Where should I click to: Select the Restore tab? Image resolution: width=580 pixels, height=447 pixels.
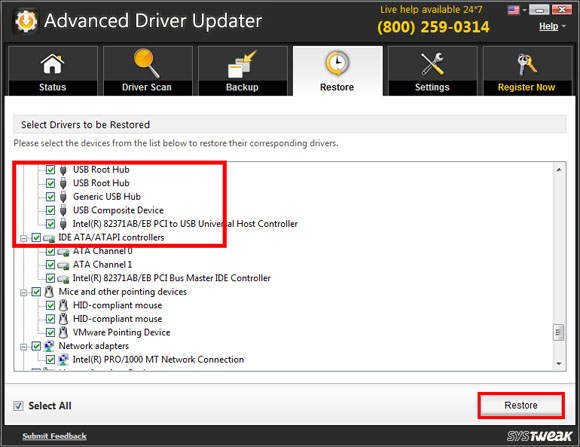337,71
